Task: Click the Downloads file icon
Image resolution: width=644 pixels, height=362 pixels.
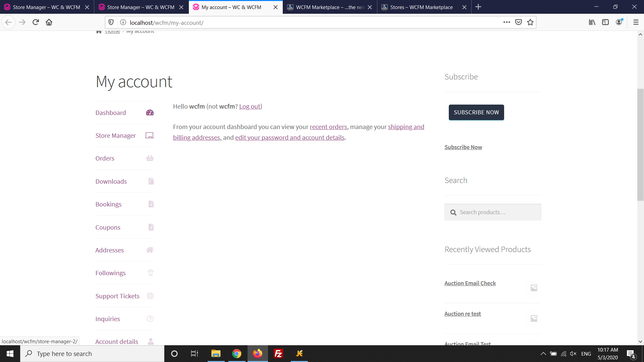Action: [x=151, y=181]
